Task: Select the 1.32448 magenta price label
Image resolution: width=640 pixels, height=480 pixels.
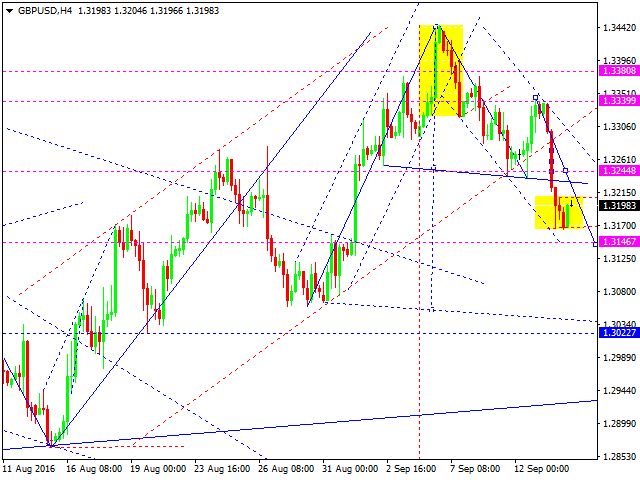Action: pyautogui.click(x=619, y=171)
